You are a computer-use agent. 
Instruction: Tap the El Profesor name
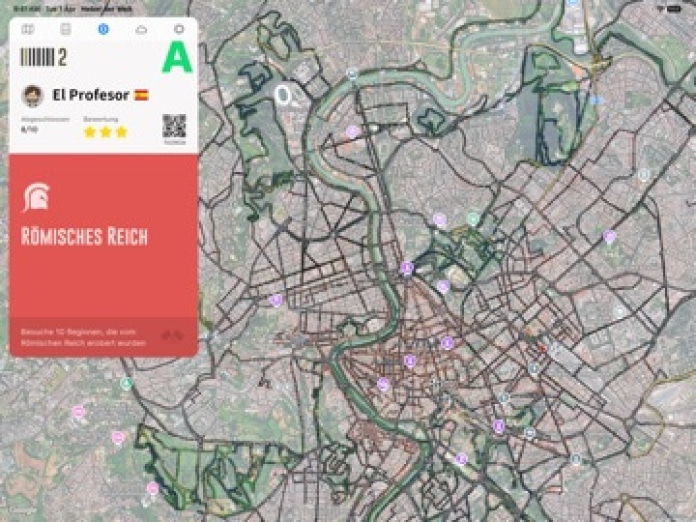tap(91, 95)
